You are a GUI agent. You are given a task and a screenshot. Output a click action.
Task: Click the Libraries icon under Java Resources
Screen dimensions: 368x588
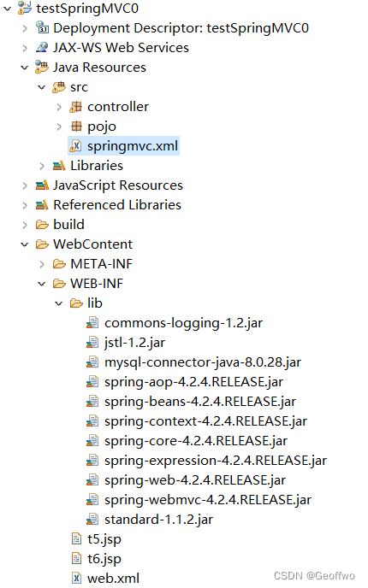coord(59,166)
